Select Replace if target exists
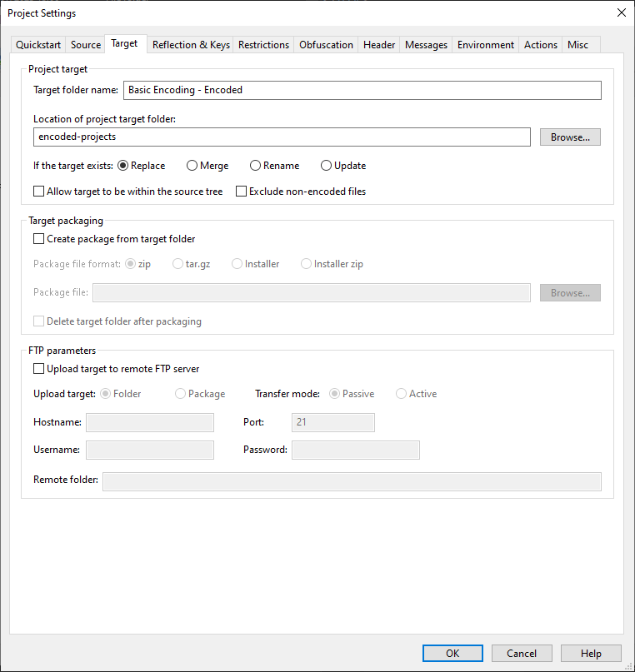 click(x=142, y=166)
